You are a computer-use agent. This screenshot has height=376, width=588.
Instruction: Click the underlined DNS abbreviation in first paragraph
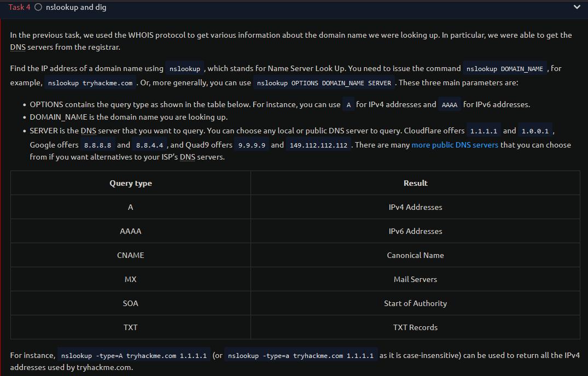point(18,47)
